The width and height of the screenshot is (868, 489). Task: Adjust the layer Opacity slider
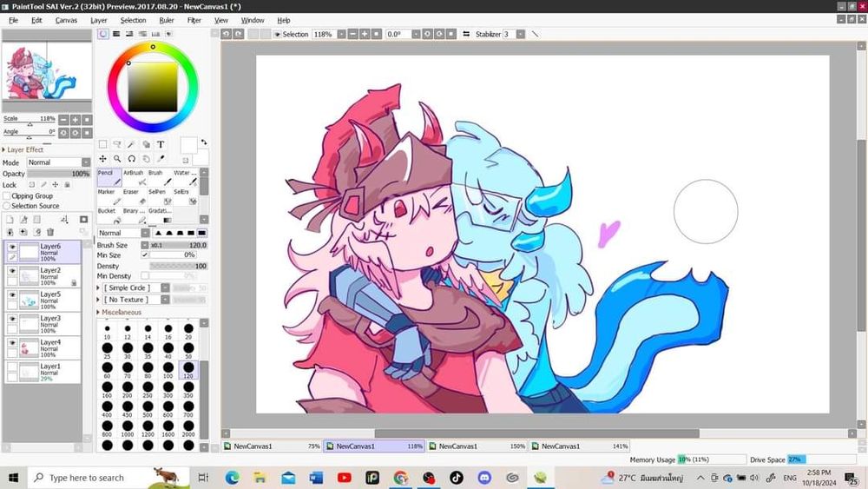(59, 174)
